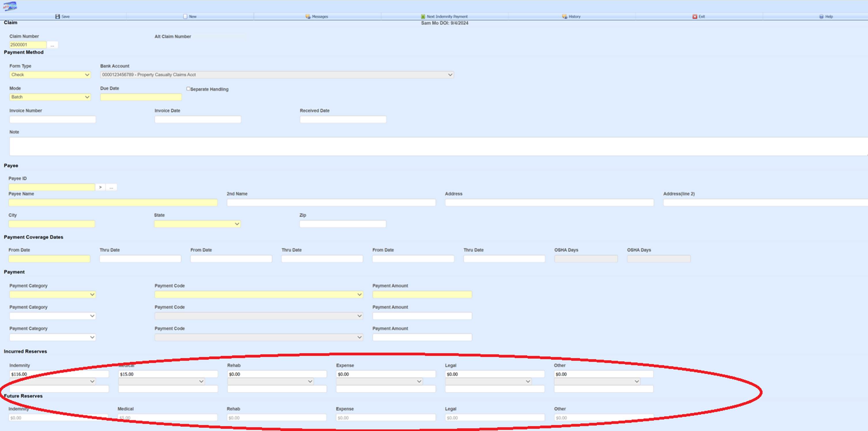
Task: Click the Next Indemnity Payment icon
Action: click(423, 16)
